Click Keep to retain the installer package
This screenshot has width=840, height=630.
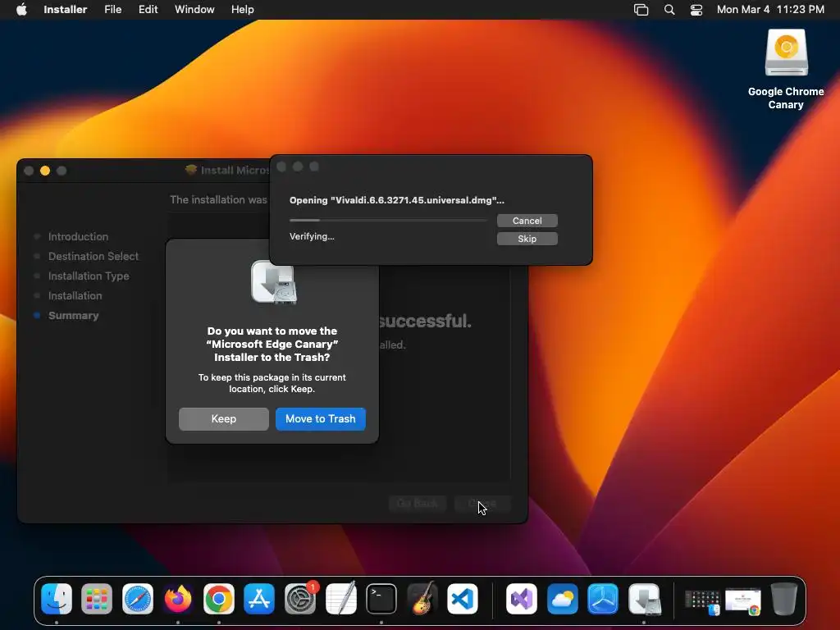(223, 419)
